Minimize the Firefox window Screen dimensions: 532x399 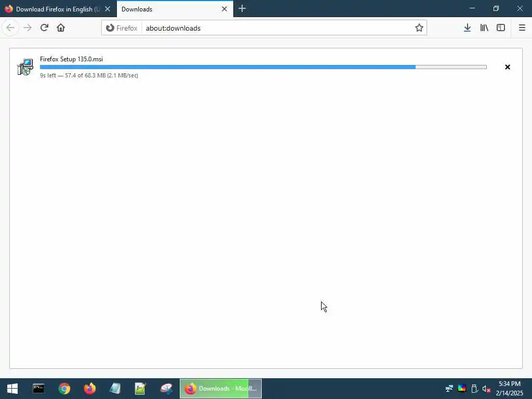tap(472, 8)
